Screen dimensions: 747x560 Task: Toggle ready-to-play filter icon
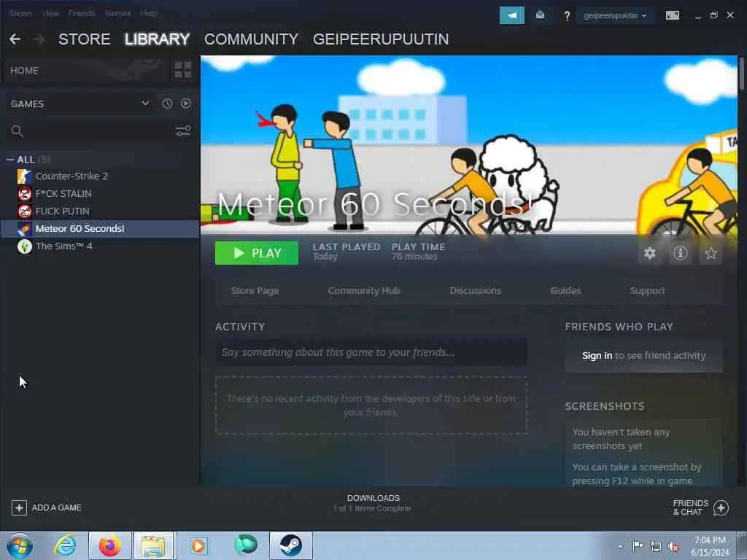pyautogui.click(x=186, y=104)
